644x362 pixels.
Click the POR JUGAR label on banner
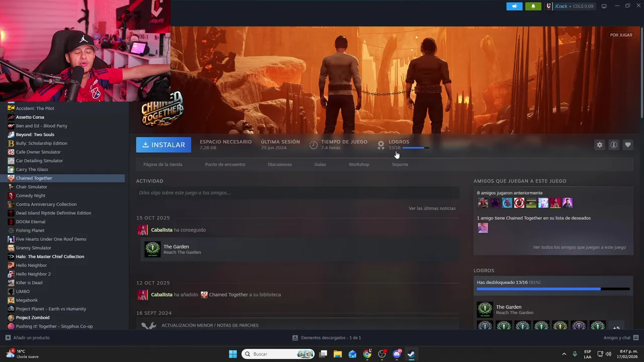[621, 35]
